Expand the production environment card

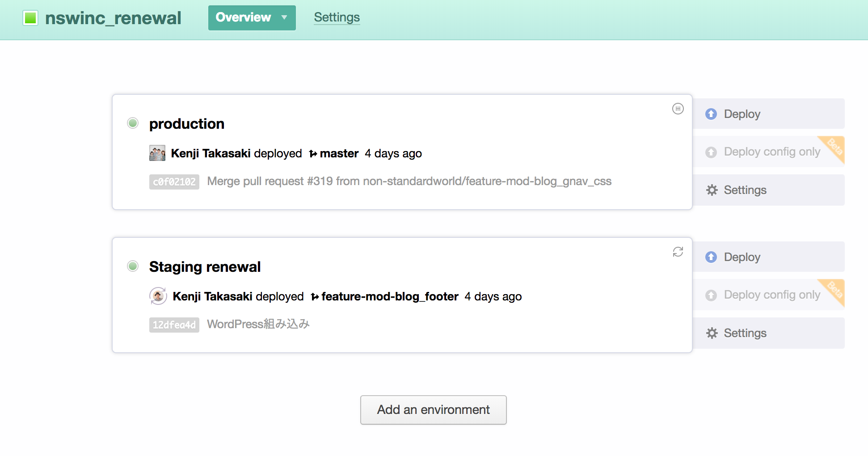[x=187, y=123]
